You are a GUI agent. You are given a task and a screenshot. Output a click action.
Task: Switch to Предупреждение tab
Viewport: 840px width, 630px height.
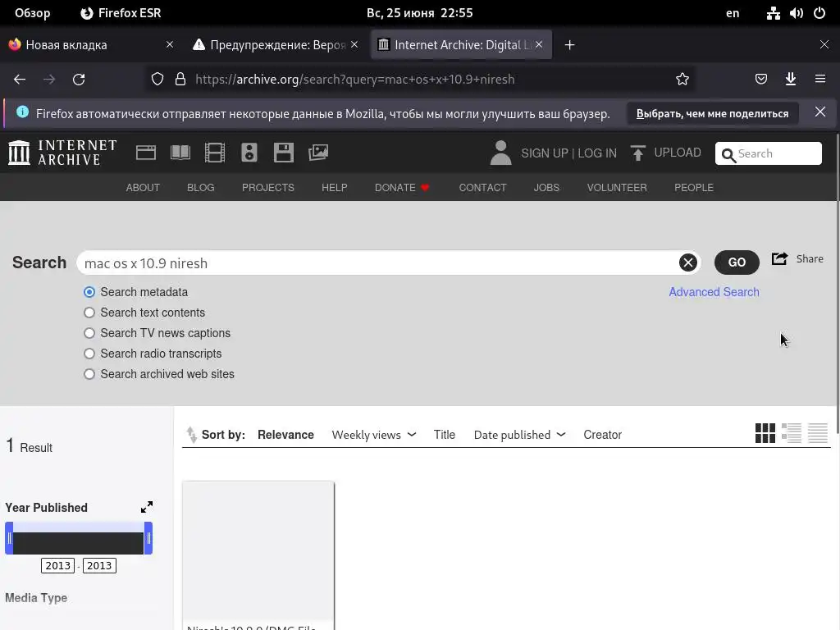(276, 45)
